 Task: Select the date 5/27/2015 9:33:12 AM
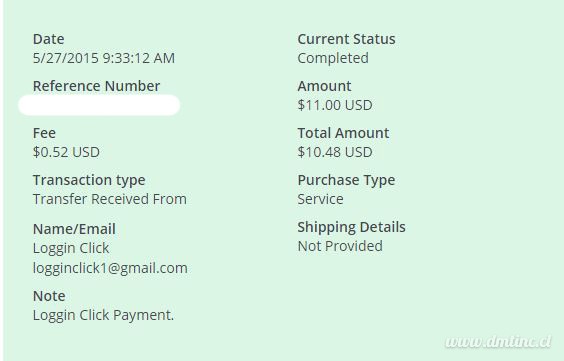[104, 58]
